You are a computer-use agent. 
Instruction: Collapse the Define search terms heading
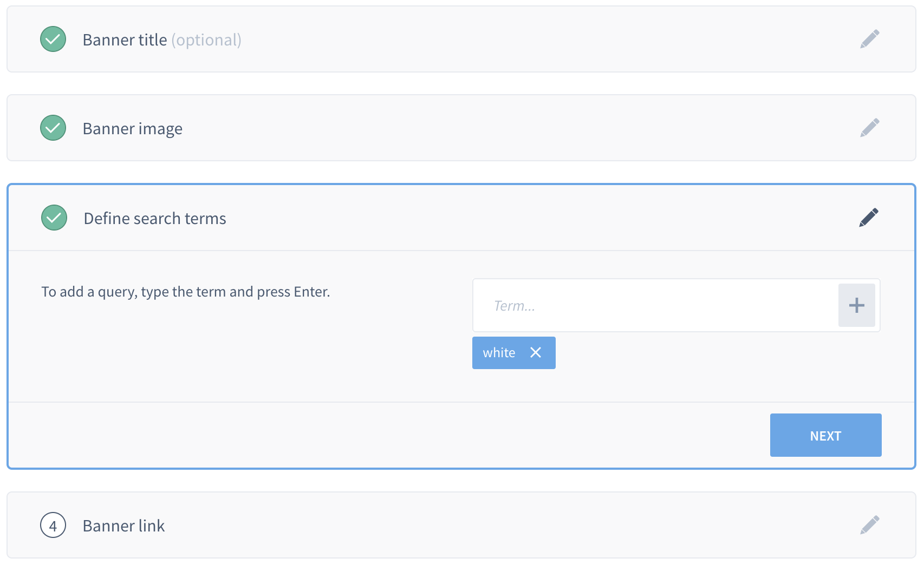[x=155, y=219]
